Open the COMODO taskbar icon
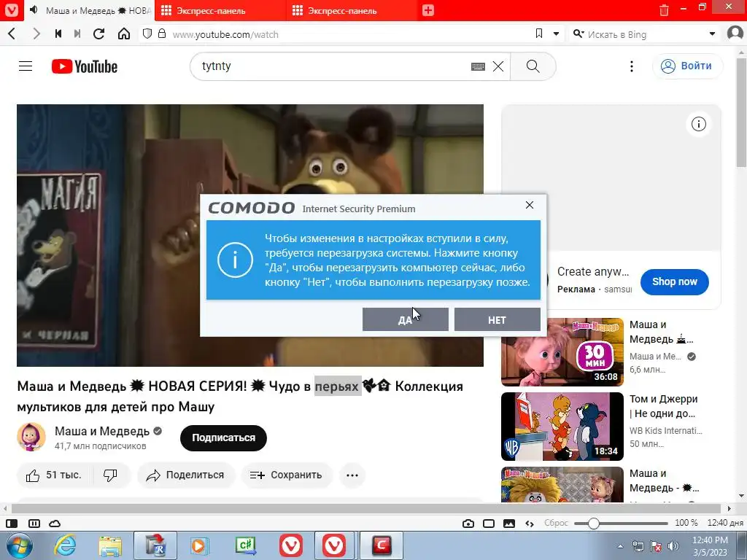The image size is (747, 560). pos(381,545)
